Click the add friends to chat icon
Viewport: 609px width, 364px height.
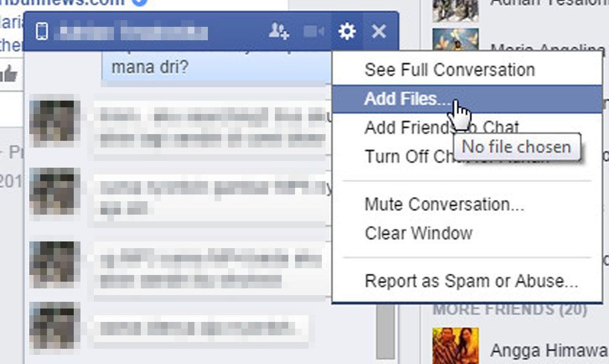pos(279,31)
